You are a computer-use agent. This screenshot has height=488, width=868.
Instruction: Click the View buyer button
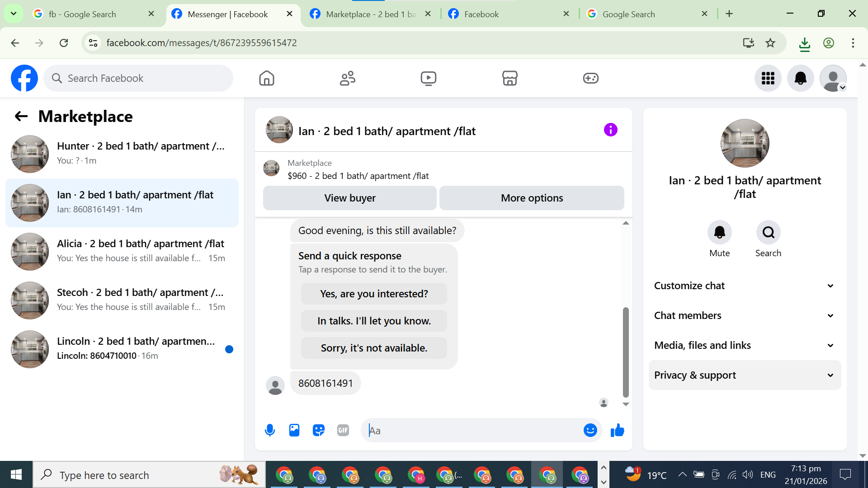tap(349, 198)
